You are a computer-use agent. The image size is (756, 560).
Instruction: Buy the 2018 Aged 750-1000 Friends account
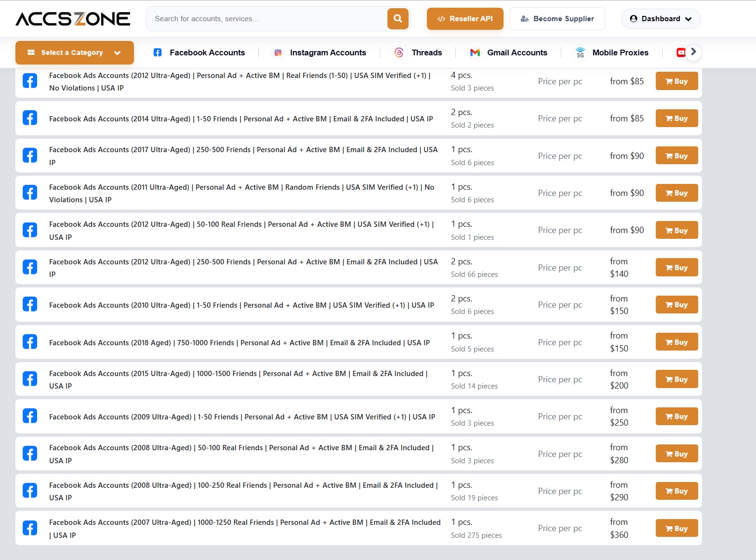click(x=676, y=342)
